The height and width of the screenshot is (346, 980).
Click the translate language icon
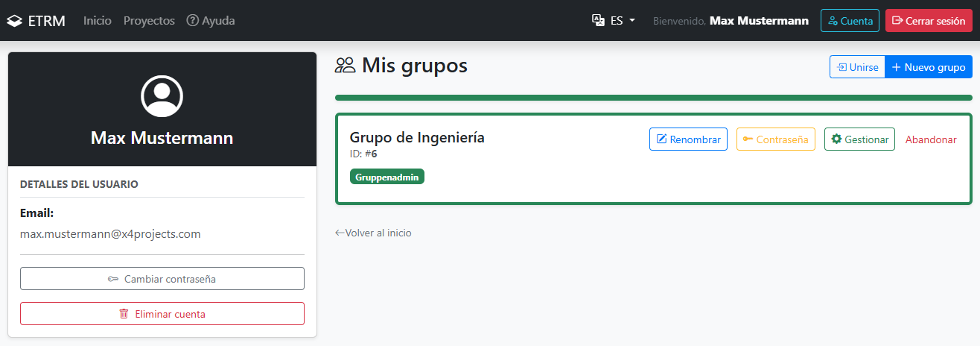coord(598,21)
